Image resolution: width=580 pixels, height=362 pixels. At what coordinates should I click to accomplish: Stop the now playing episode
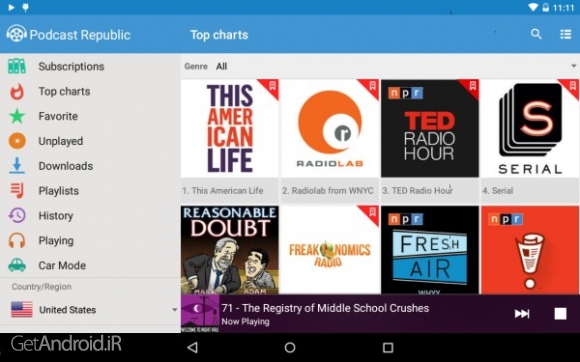560,314
